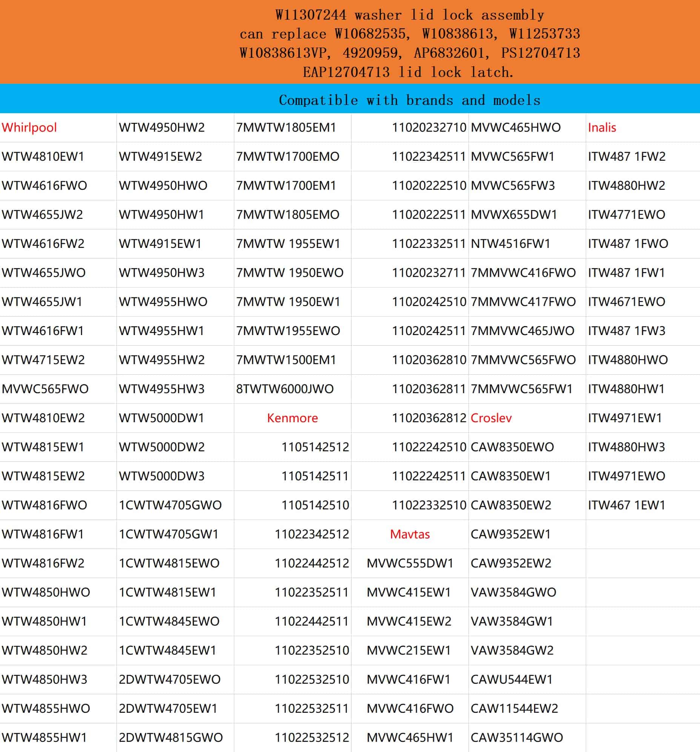Screen dimensions: 700x752
Task: Select model ITW4671EWO
Action: 626,302
